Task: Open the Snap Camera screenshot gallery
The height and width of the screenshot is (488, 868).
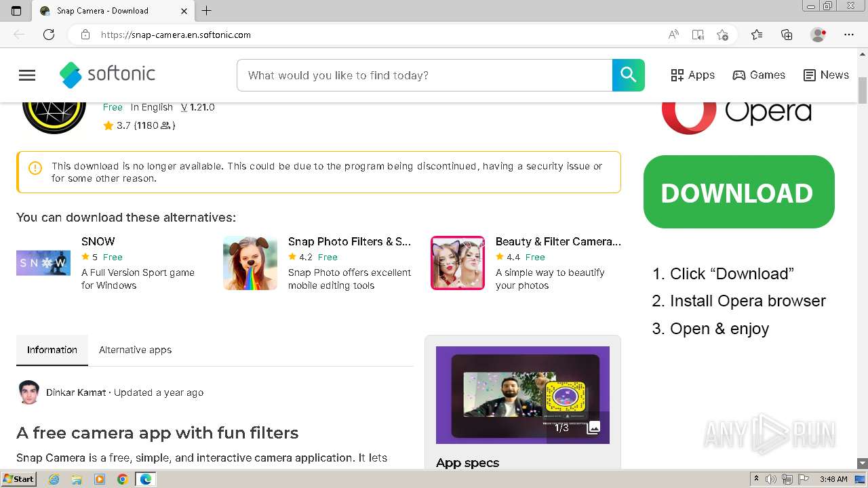Action: tap(523, 395)
